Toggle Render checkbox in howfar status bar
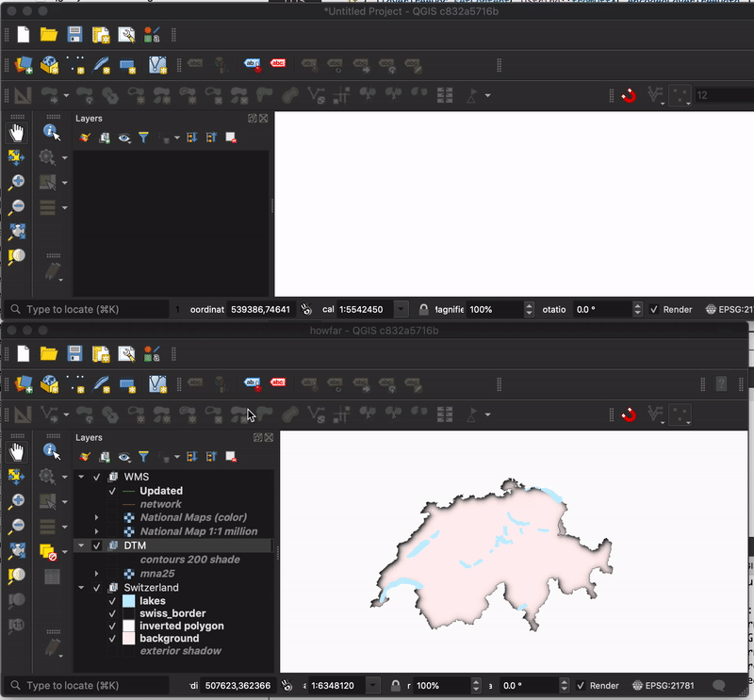754x700 pixels. [x=582, y=686]
